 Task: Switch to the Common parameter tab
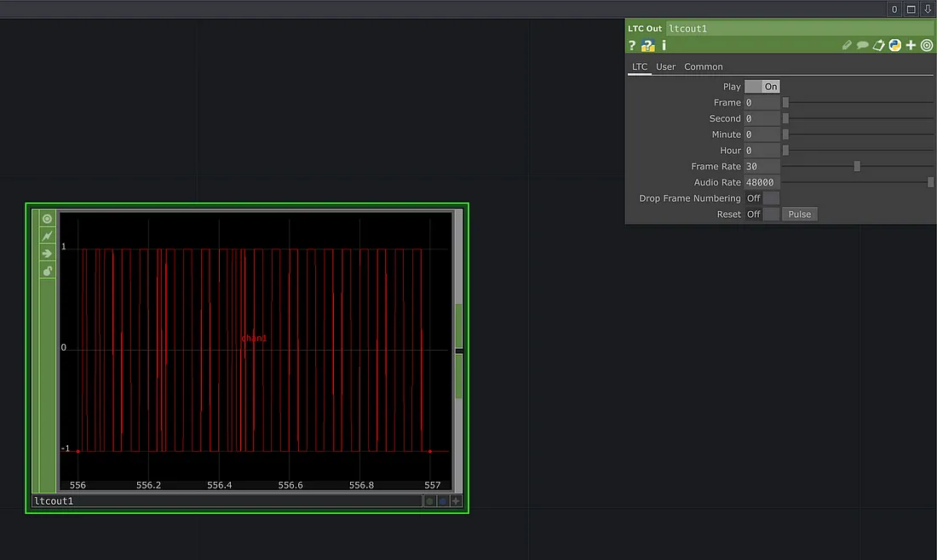(704, 66)
